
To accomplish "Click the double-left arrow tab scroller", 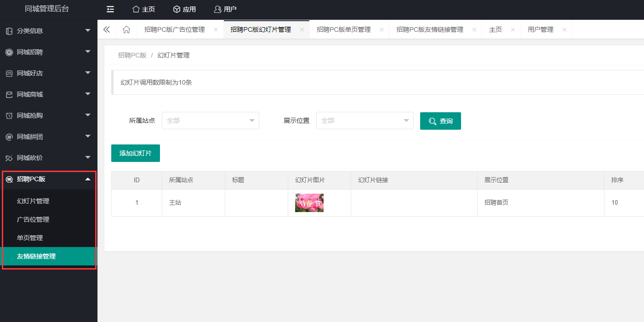I will (107, 29).
